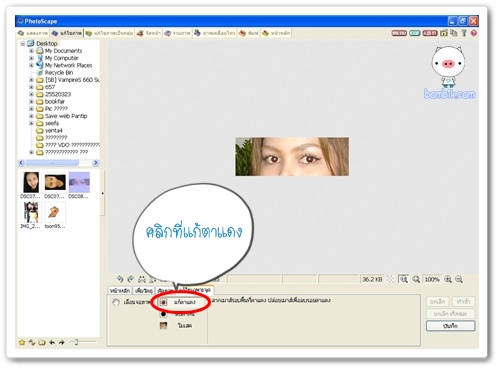Click the teal pill button next to MENU
Viewport: 500px width, 370px height.
415,33
